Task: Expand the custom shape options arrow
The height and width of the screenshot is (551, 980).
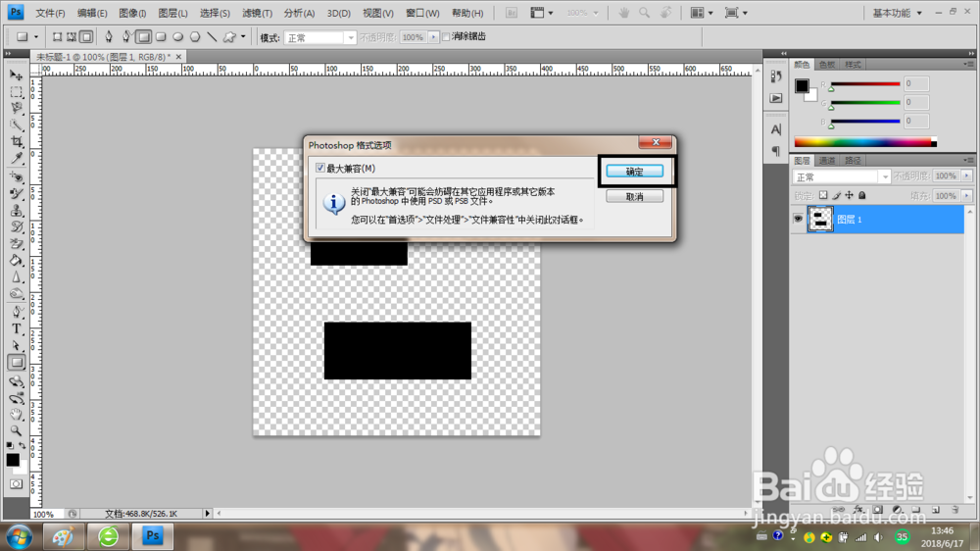Action: tap(243, 37)
